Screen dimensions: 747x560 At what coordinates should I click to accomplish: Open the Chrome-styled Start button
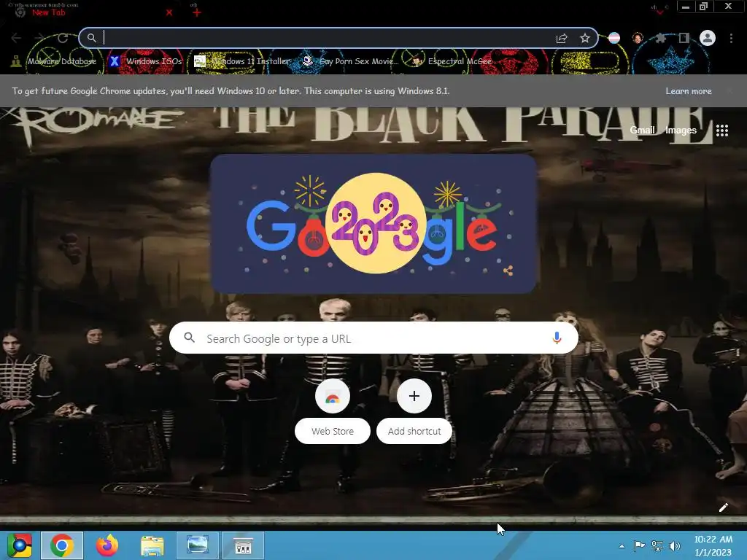point(20,545)
